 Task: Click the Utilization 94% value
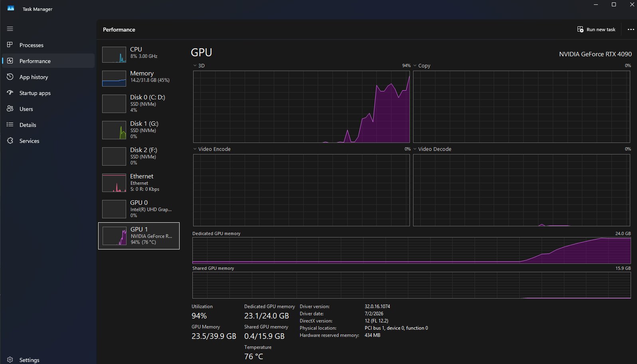click(199, 316)
